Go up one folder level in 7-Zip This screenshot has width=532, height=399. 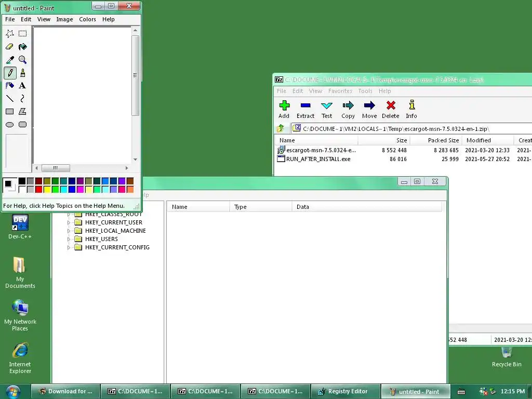[281, 129]
